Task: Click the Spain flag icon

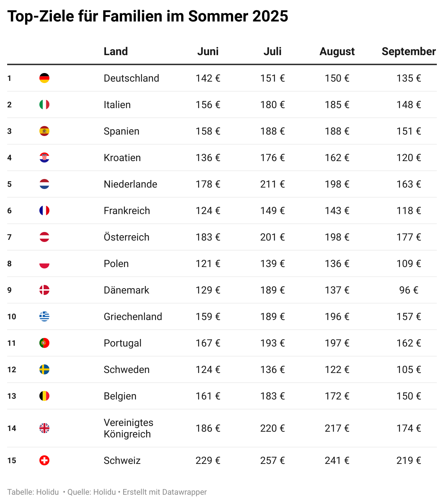Action: pos(44,131)
